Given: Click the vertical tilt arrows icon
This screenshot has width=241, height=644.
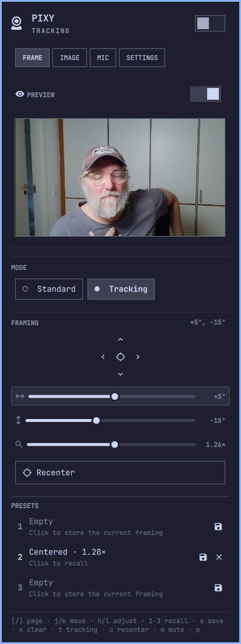Looking at the screenshot, I should click(x=18, y=421).
